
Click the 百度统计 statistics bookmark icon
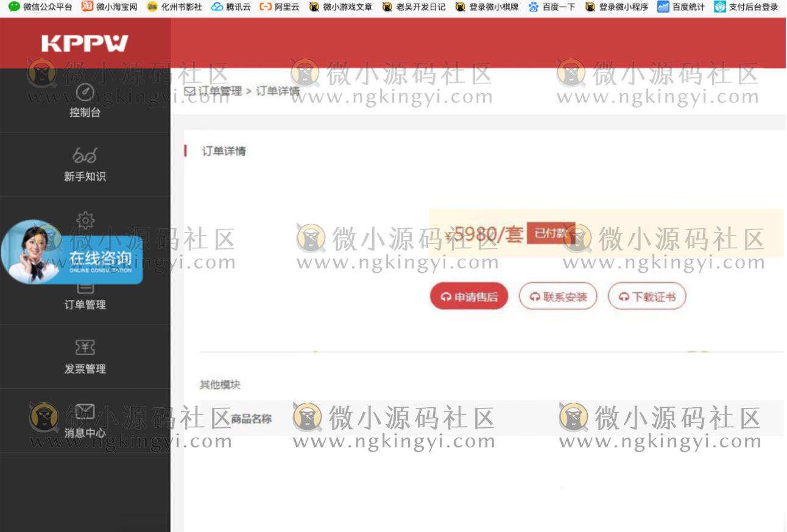point(663,7)
